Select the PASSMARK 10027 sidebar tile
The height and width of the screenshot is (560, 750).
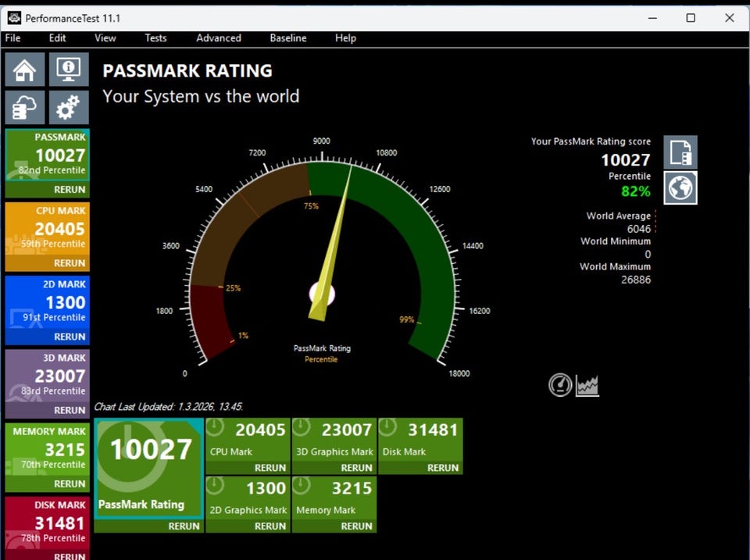[x=48, y=155]
